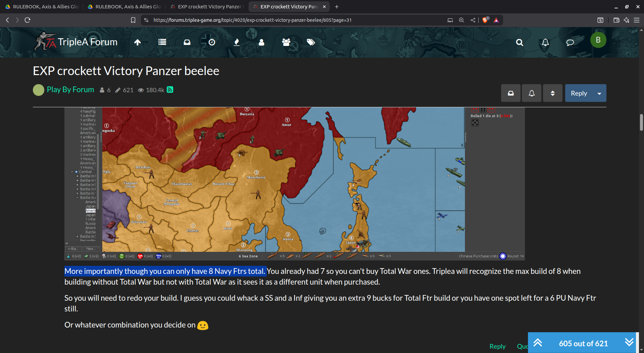Open Popular topics flame icon
This screenshot has width=644, height=353.
pos(236,42)
